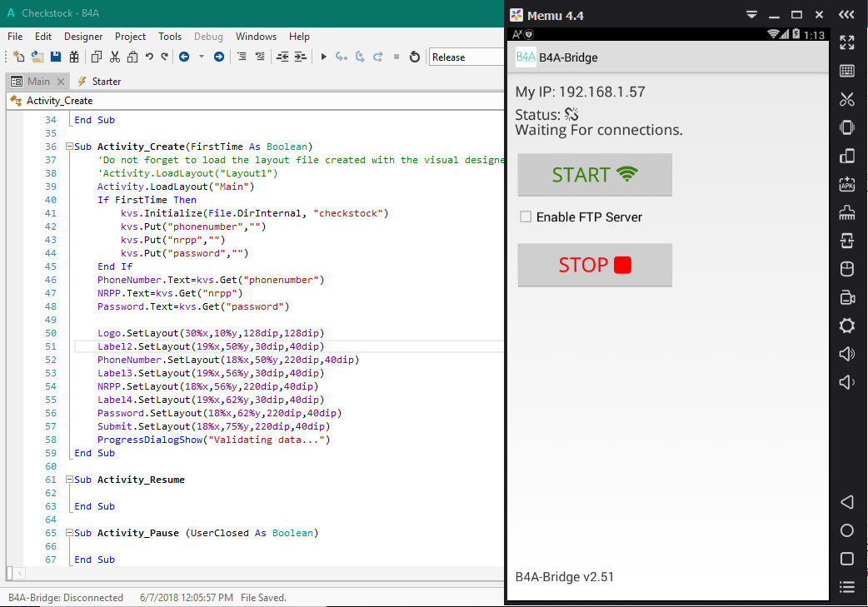Collapse the Sub Activity_Pause code block
Viewport: 868px width, 607px height.
tap(69, 532)
